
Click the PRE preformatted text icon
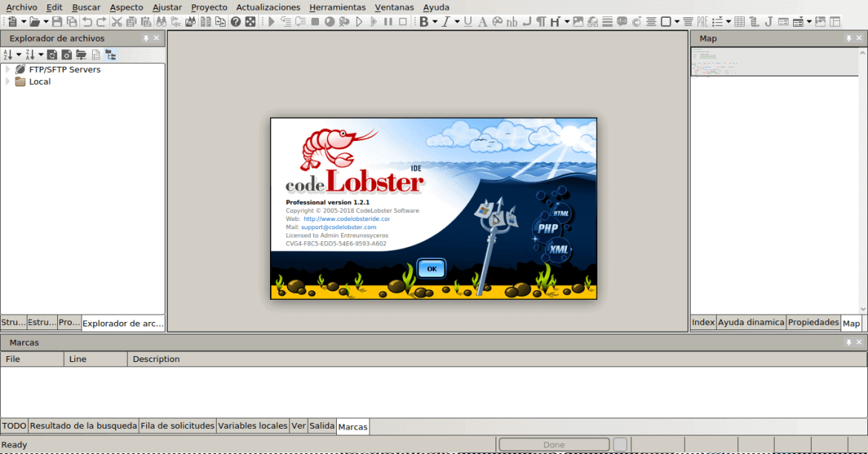[703, 22]
